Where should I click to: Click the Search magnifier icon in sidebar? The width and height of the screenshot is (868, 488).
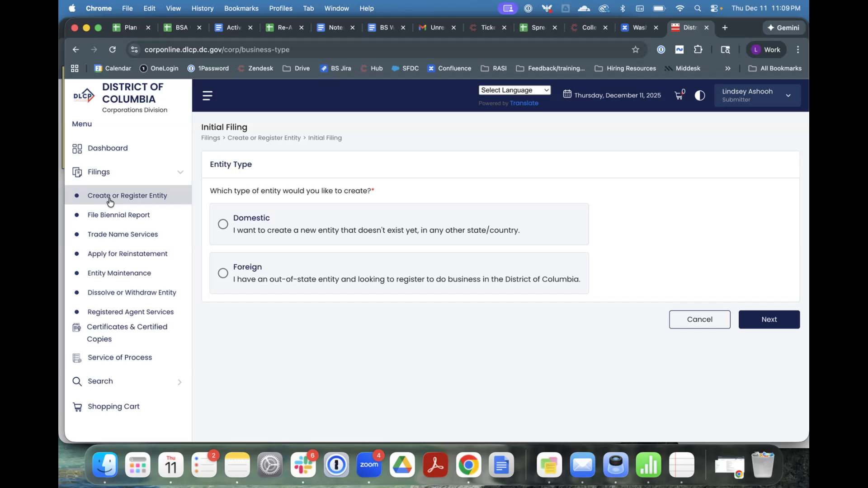[x=77, y=382]
